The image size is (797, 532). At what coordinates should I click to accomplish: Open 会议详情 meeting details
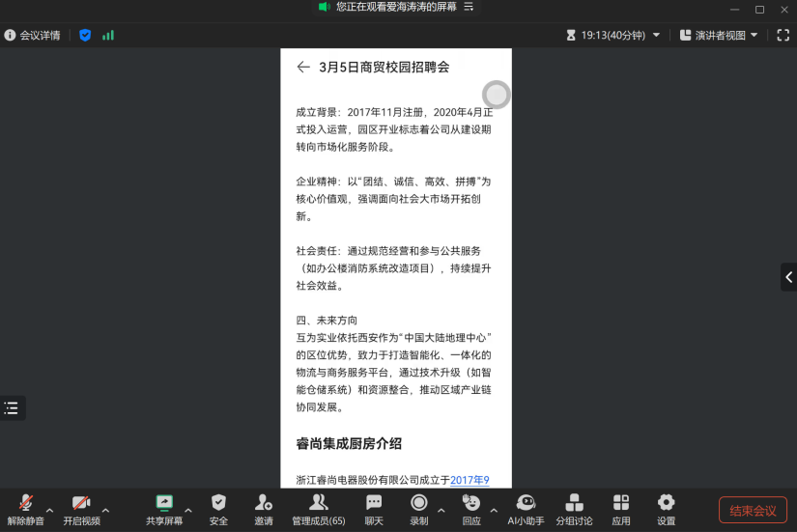tap(33, 35)
